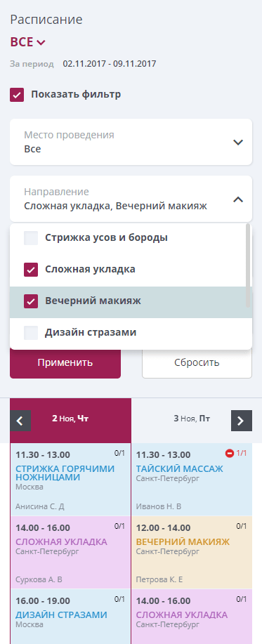Uncheck Сложная укладка option

pos(31,270)
